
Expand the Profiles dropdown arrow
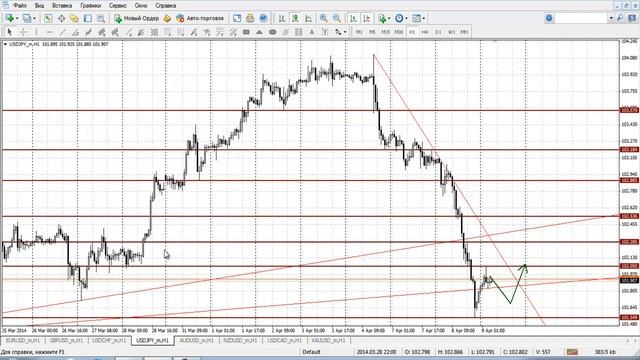pos(34,18)
